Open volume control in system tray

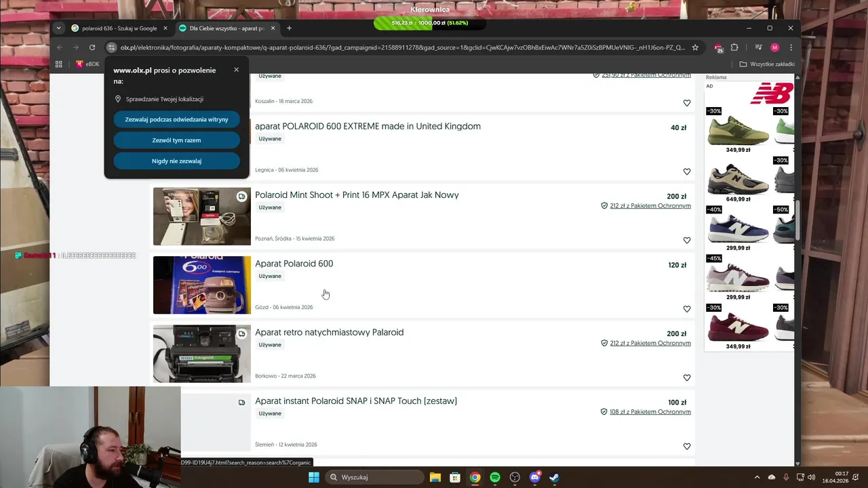tap(812, 477)
